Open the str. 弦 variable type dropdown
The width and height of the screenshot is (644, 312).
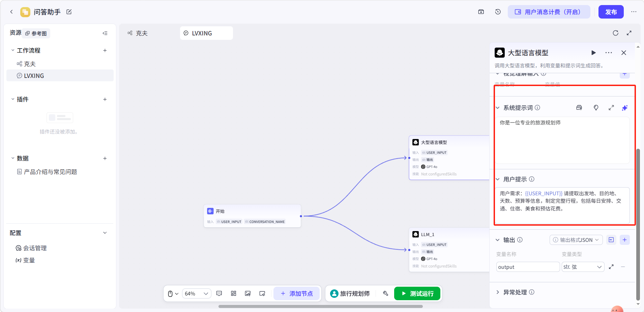pos(583,267)
